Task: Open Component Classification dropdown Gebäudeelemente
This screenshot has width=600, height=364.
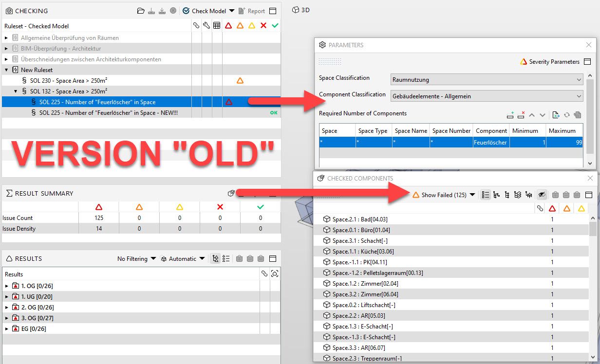Action: [x=487, y=96]
